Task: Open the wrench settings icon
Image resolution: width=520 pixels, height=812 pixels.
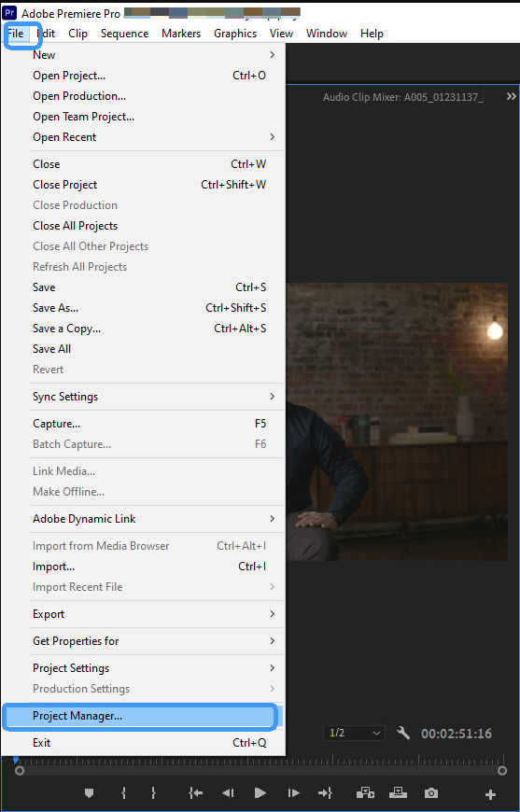Action: (x=403, y=733)
